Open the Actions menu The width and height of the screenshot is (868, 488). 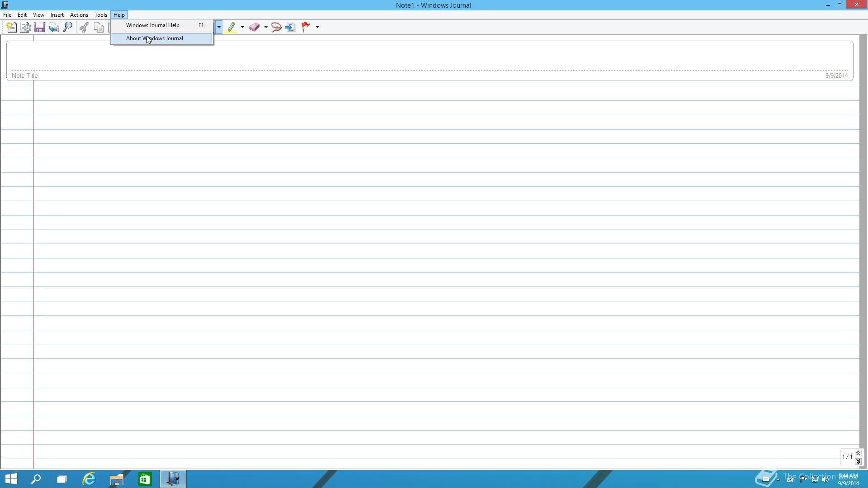(x=79, y=15)
